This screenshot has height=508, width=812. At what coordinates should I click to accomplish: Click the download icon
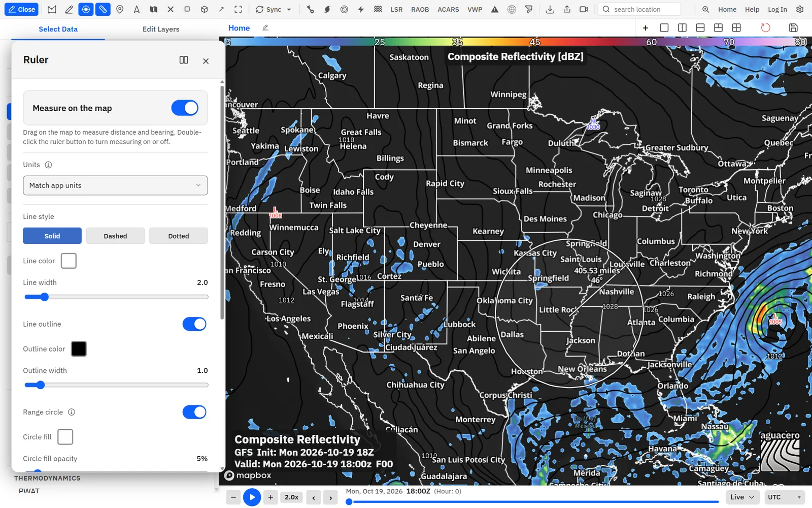550,9
